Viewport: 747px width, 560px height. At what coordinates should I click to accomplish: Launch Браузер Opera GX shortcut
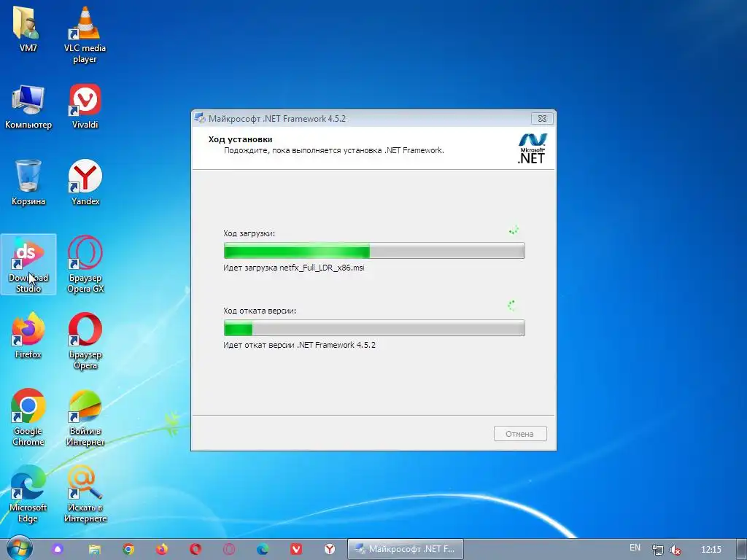(85, 264)
